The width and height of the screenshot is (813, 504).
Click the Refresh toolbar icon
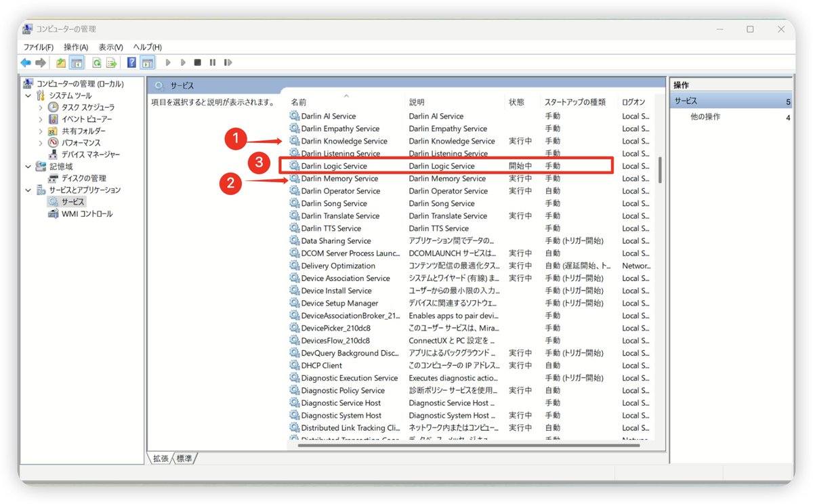click(97, 62)
